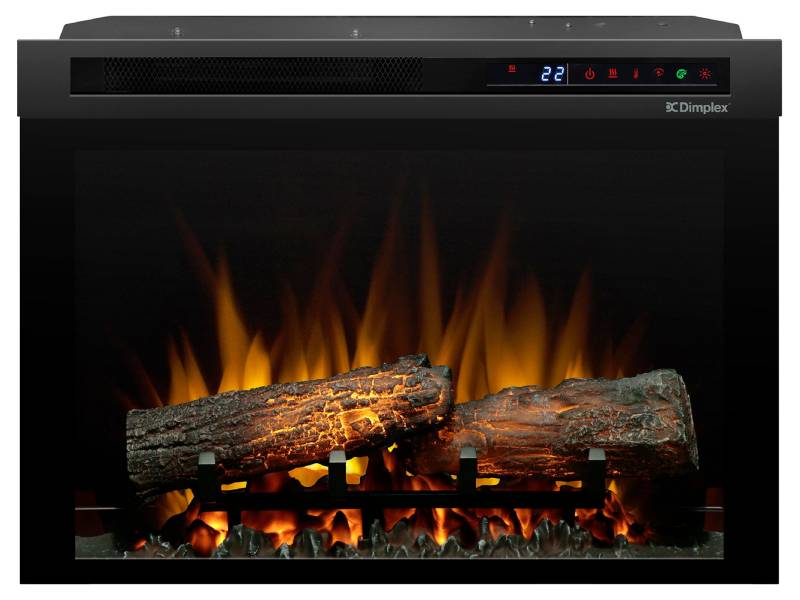Click the blue 22 temperature display

(x=553, y=74)
